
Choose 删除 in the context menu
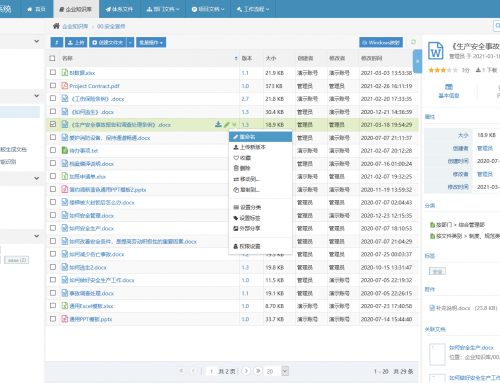pos(260,168)
